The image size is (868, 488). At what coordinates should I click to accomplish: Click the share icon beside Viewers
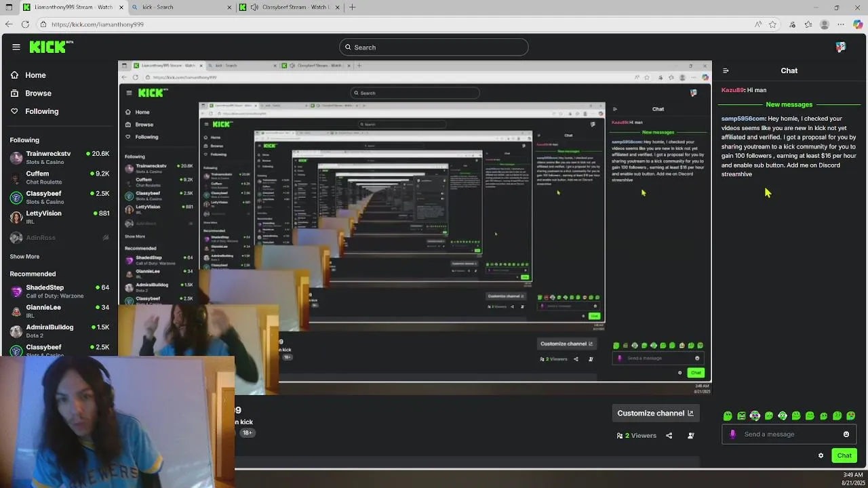(669, 436)
